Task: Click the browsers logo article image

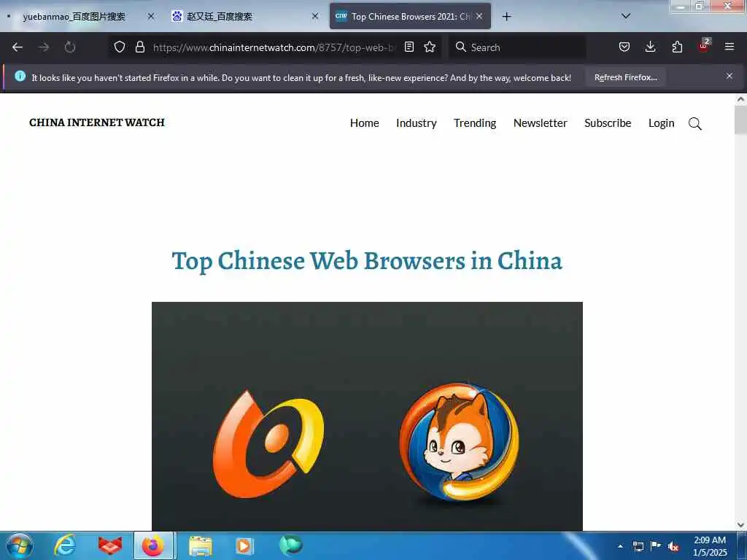Action: 367,416
